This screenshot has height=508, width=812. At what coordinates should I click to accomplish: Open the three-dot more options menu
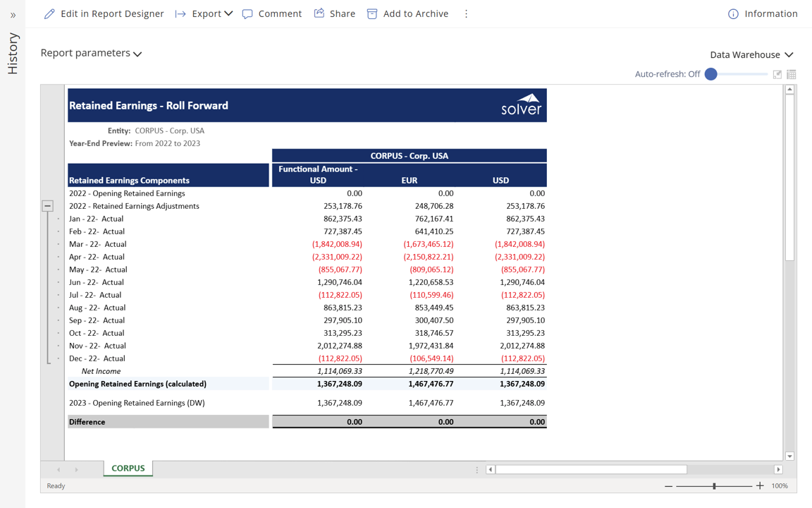[466, 14]
